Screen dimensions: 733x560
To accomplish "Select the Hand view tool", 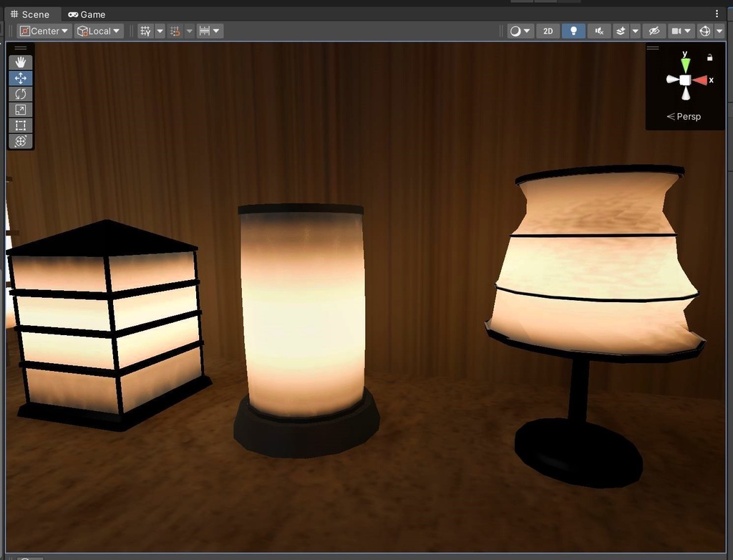I will click(x=21, y=62).
